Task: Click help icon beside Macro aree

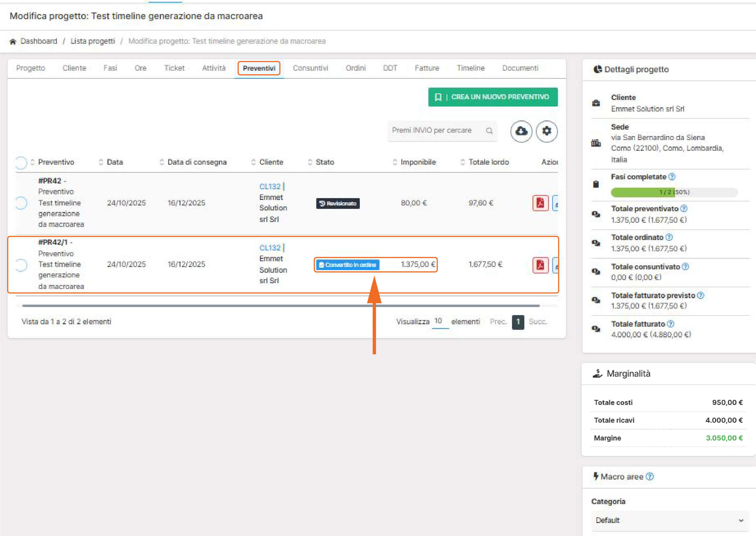Action: [650, 476]
